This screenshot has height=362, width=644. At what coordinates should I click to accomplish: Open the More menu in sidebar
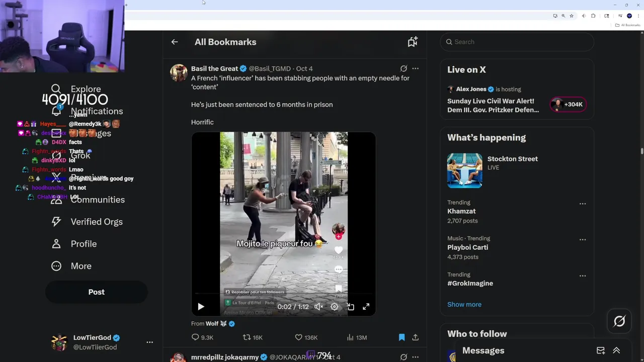coord(71,266)
